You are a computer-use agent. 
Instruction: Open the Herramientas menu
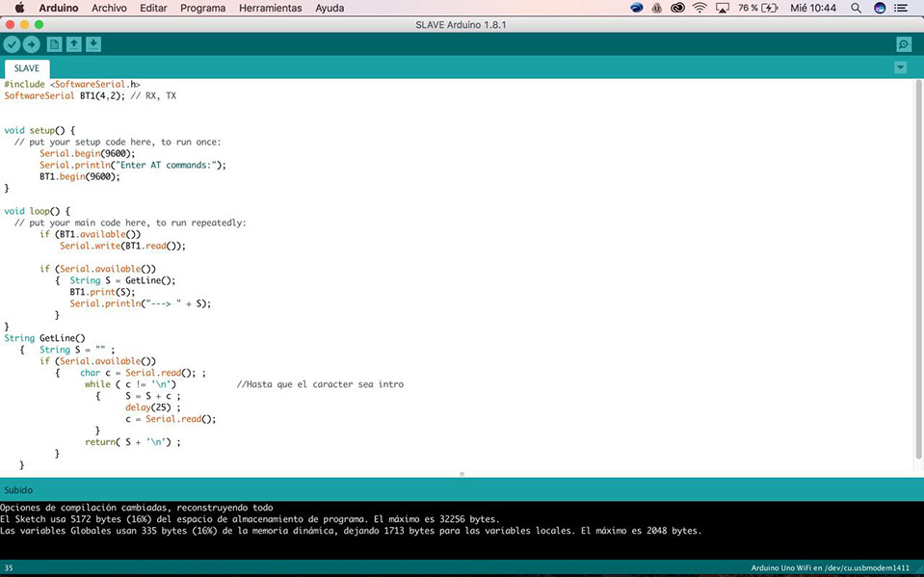point(271,8)
